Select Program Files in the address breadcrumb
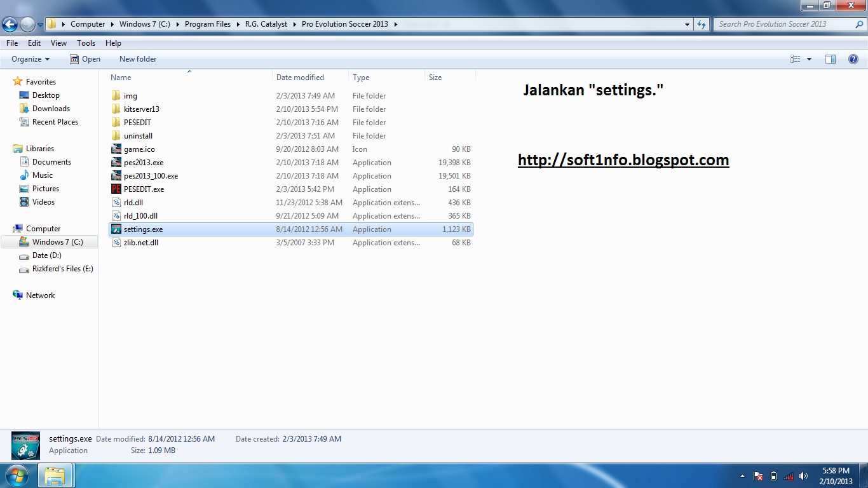The height and width of the screenshot is (488, 868). (x=208, y=24)
